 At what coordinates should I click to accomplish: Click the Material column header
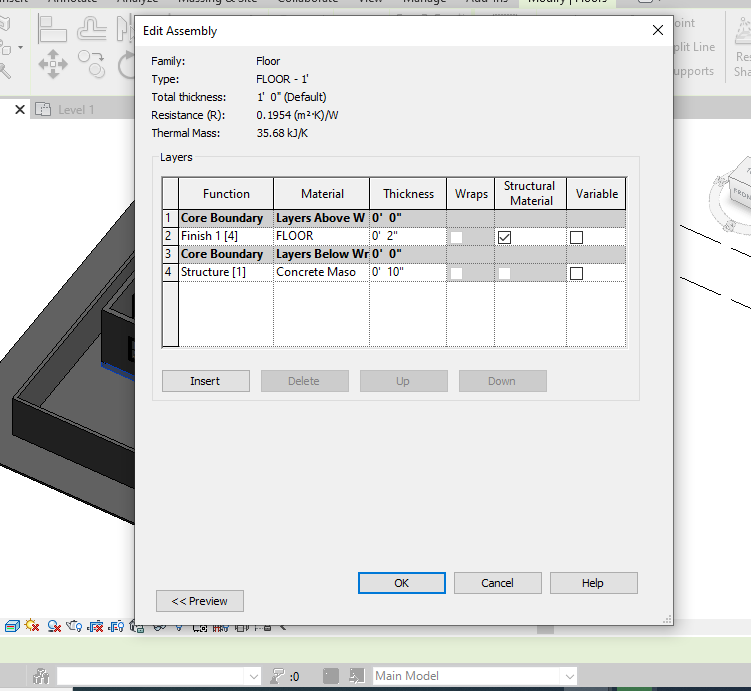(322, 193)
